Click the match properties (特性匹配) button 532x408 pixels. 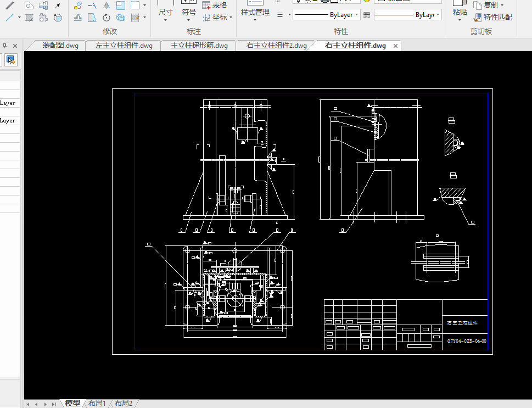pos(494,17)
